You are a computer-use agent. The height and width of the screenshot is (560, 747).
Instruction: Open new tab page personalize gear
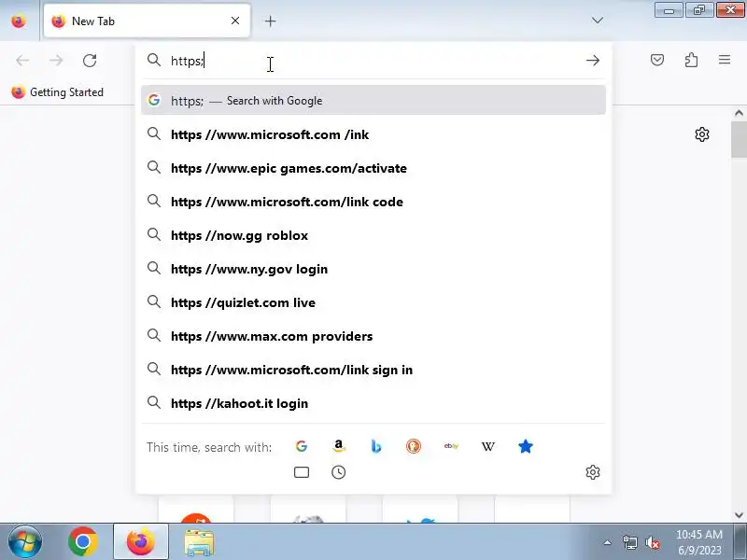pos(702,134)
